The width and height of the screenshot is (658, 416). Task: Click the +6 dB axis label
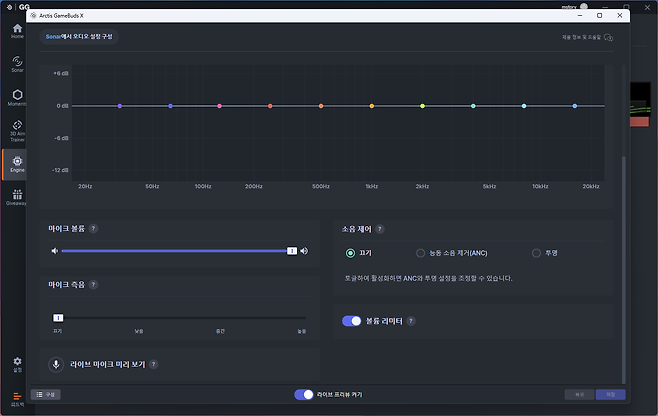pos(61,73)
